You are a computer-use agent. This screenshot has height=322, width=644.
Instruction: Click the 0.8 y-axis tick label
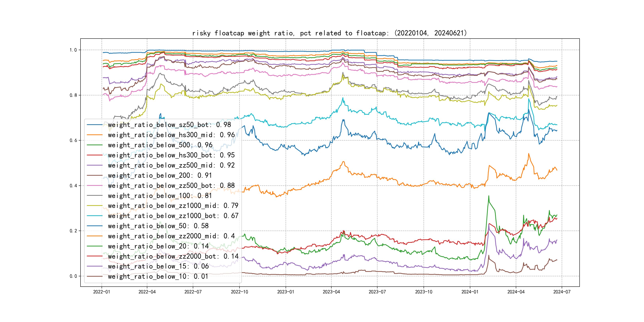click(x=73, y=95)
